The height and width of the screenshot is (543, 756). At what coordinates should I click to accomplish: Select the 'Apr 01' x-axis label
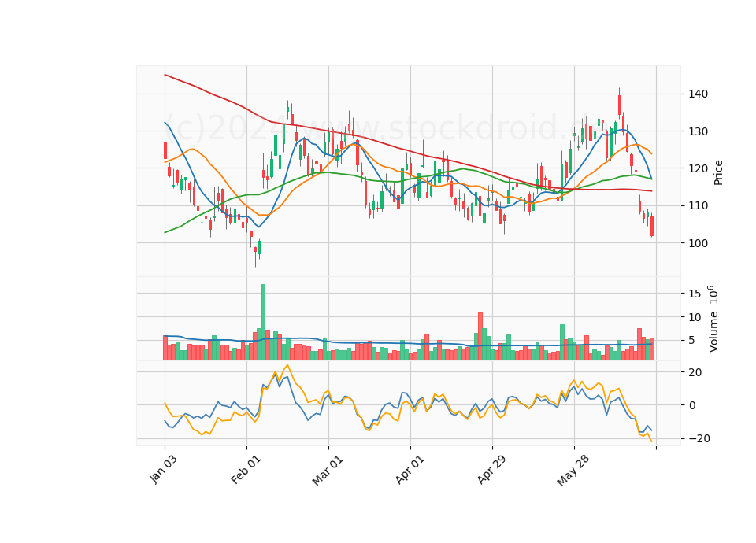[x=409, y=469]
